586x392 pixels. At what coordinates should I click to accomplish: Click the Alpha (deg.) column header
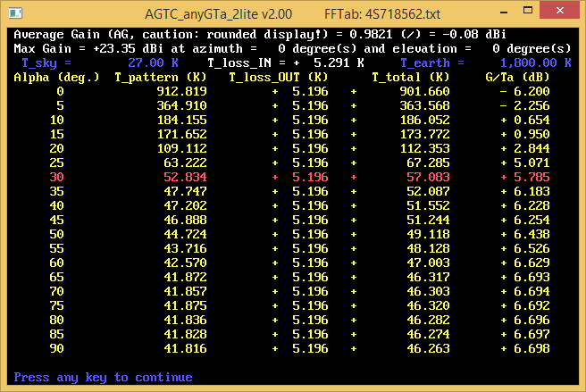tap(56, 78)
